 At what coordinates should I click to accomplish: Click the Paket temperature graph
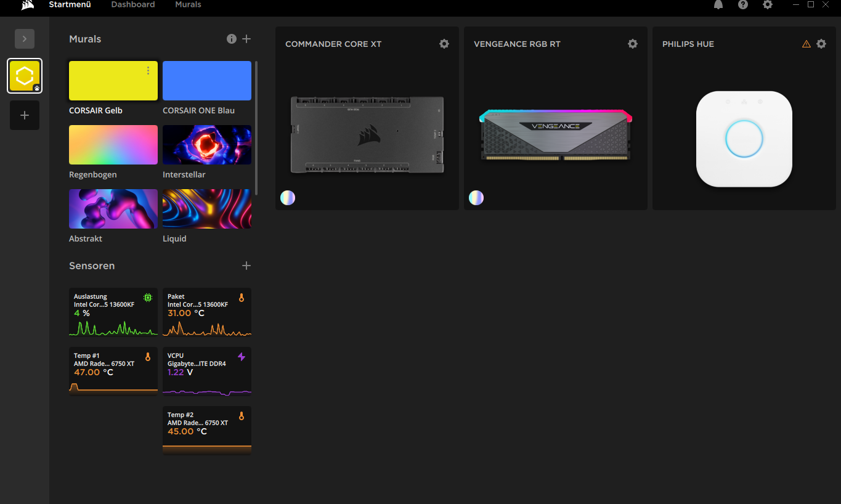pos(207,328)
